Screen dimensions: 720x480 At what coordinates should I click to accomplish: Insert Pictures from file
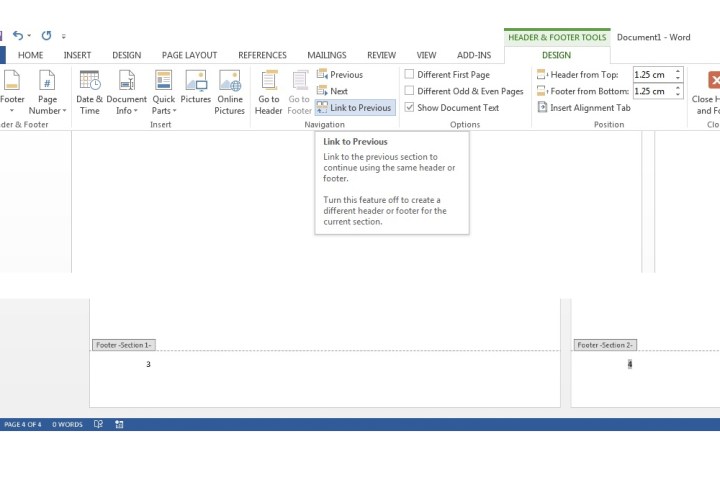point(196,87)
